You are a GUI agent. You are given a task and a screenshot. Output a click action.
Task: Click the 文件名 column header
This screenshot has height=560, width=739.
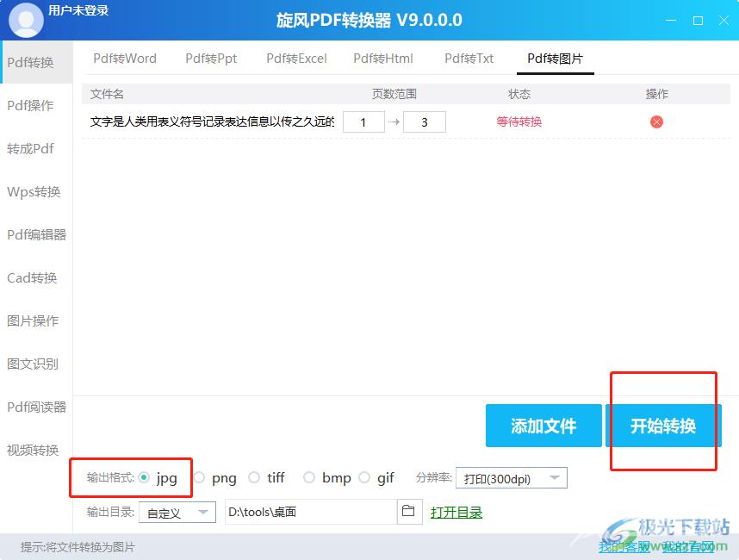point(107,94)
